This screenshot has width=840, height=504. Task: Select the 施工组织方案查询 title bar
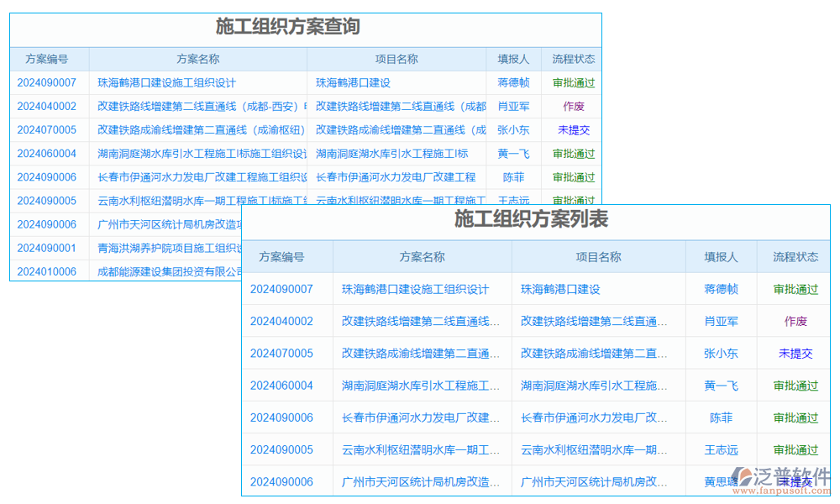[x=289, y=26]
